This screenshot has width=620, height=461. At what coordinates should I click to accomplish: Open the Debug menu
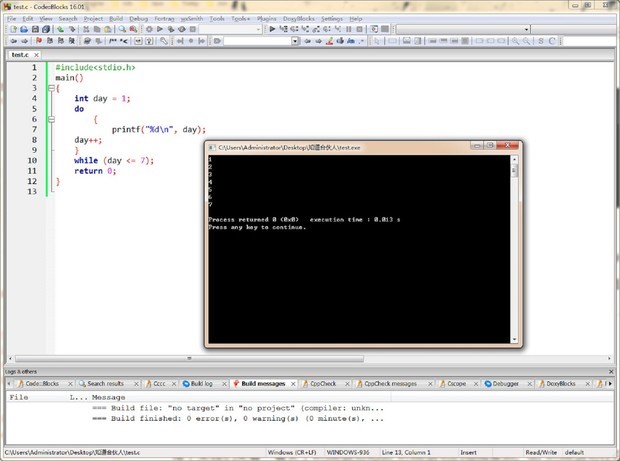[138, 19]
